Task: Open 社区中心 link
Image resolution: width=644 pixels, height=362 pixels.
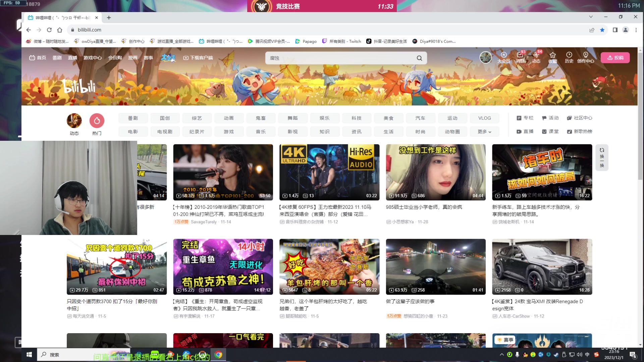Action: (580, 118)
